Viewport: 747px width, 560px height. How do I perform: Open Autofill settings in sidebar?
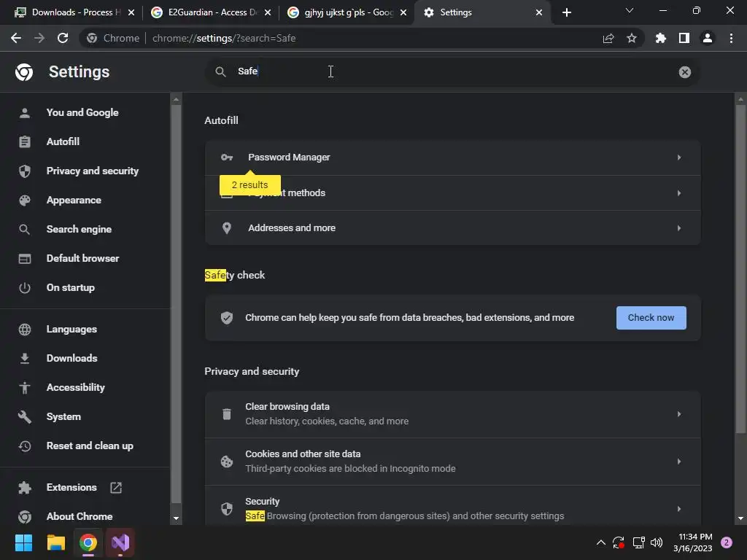(x=63, y=141)
